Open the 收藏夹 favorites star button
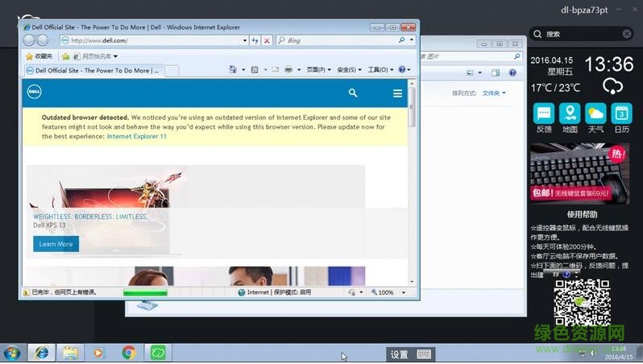The width and height of the screenshot is (643, 364). [39, 56]
